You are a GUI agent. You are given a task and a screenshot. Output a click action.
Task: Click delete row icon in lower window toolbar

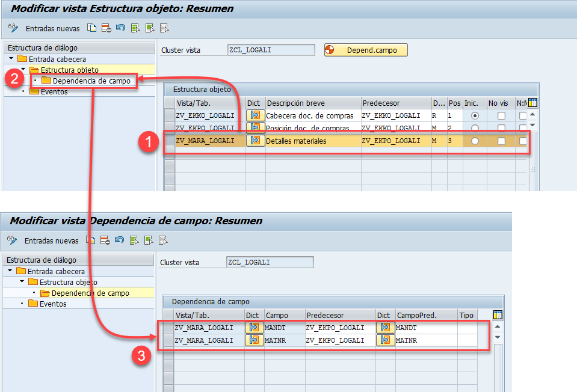coord(105,240)
